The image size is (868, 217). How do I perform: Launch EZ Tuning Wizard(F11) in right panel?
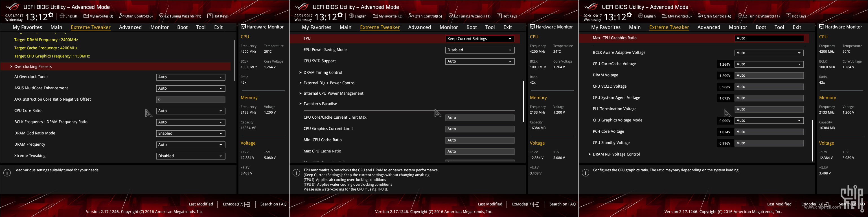pyautogui.click(x=759, y=16)
